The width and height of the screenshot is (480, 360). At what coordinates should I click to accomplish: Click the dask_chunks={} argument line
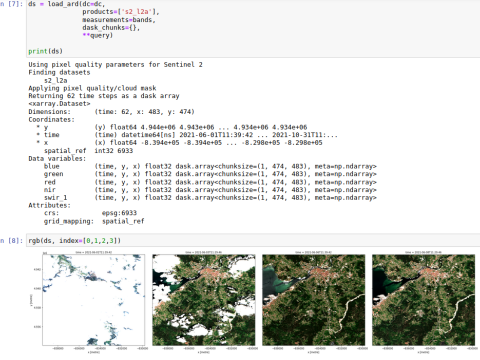pos(111,28)
